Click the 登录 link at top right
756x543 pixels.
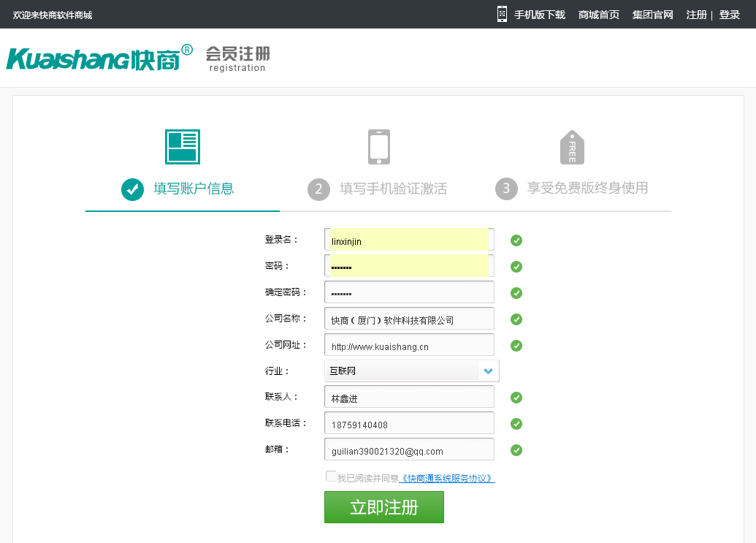pos(729,15)
